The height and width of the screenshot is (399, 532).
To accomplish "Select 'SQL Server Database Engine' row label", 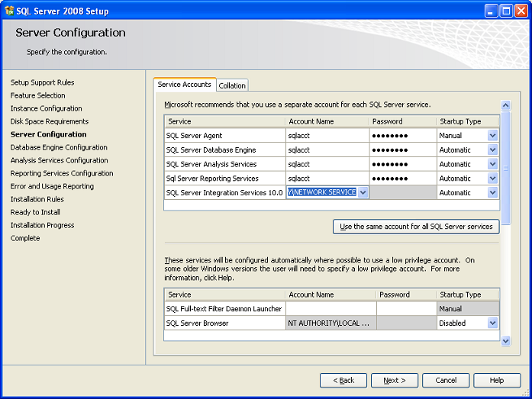I will 211,150.
